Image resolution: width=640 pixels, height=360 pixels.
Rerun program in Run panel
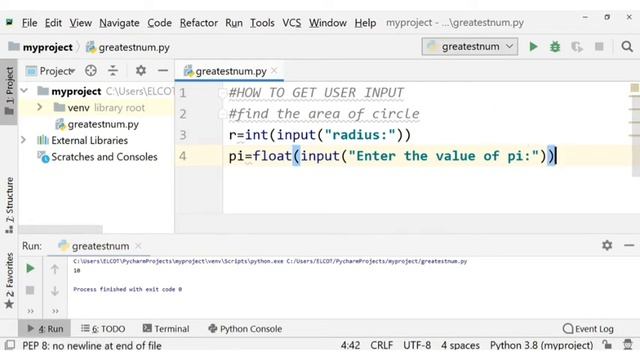[30, 269]
